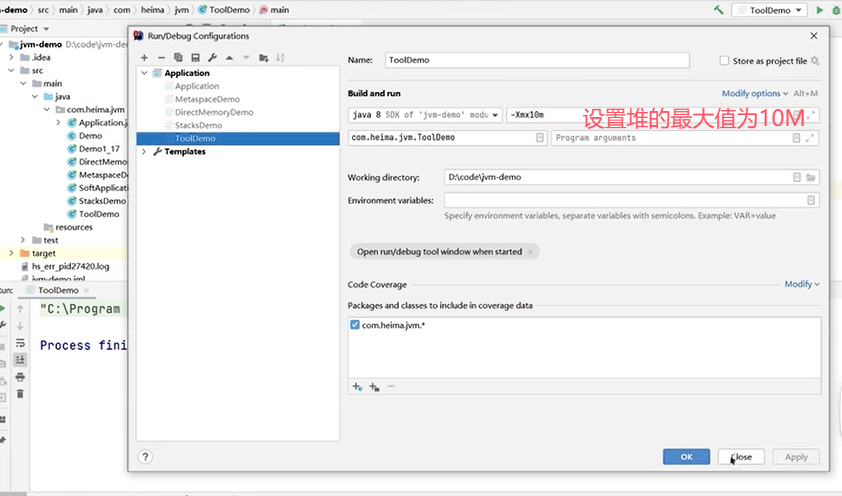Open help question mark in dialog
This screenshot has width=842, height=496.
(x=145, y=457)
